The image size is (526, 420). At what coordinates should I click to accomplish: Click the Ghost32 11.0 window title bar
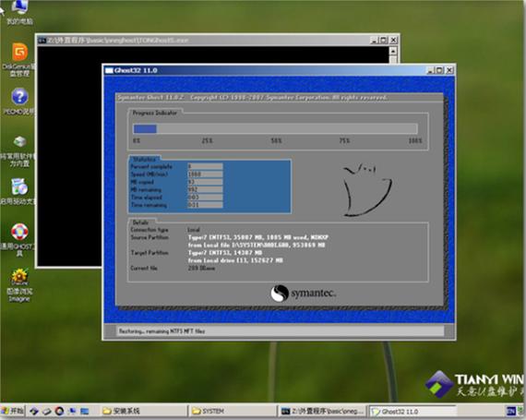point(265,70)
